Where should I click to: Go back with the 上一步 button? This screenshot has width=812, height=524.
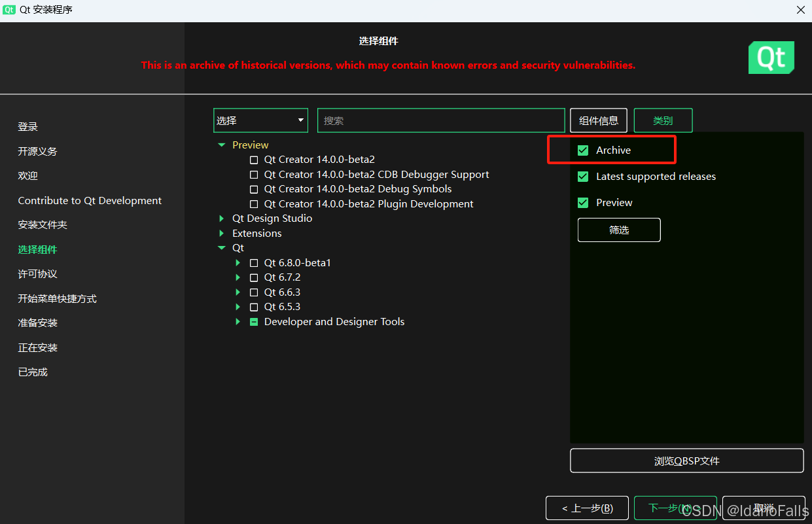(x=588, y=508)
